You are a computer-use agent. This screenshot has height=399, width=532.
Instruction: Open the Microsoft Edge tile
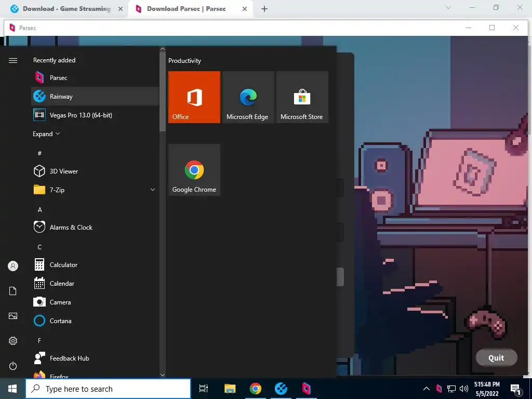point(248,97)
